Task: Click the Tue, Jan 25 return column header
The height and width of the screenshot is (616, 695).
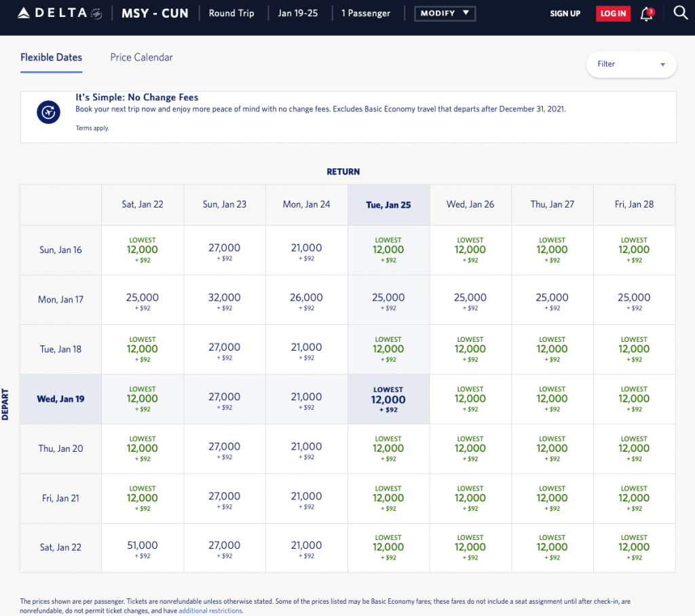Action: click(388, 204)
